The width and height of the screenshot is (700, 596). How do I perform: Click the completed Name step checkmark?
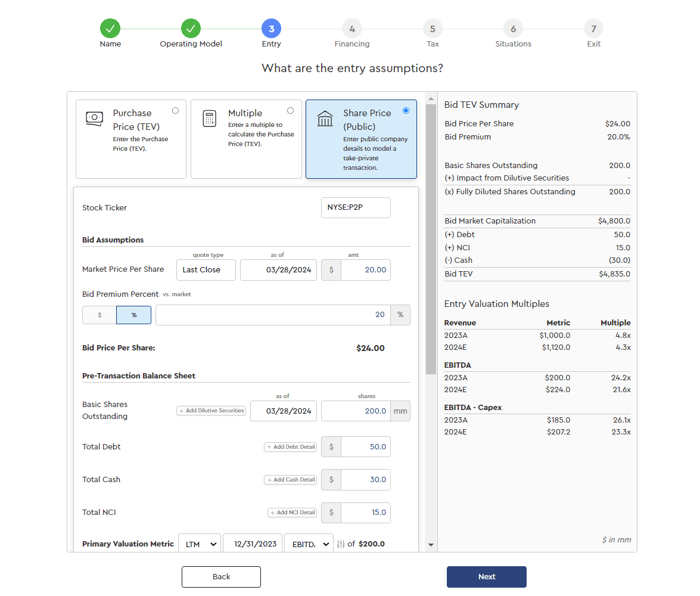[x=110, y=29]
